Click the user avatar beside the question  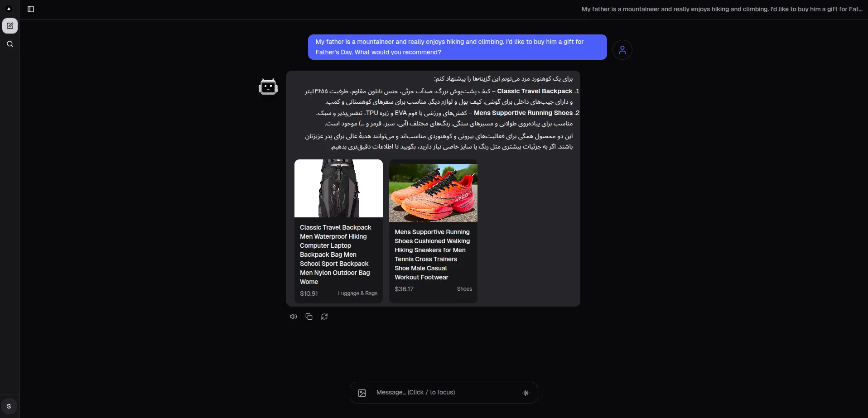[622, 50]
